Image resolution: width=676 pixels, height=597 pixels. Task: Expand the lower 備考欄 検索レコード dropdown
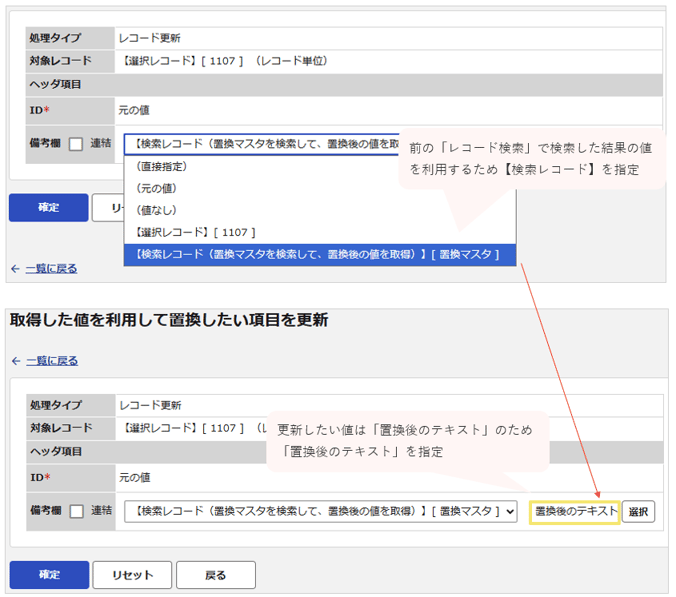(321, 511)
